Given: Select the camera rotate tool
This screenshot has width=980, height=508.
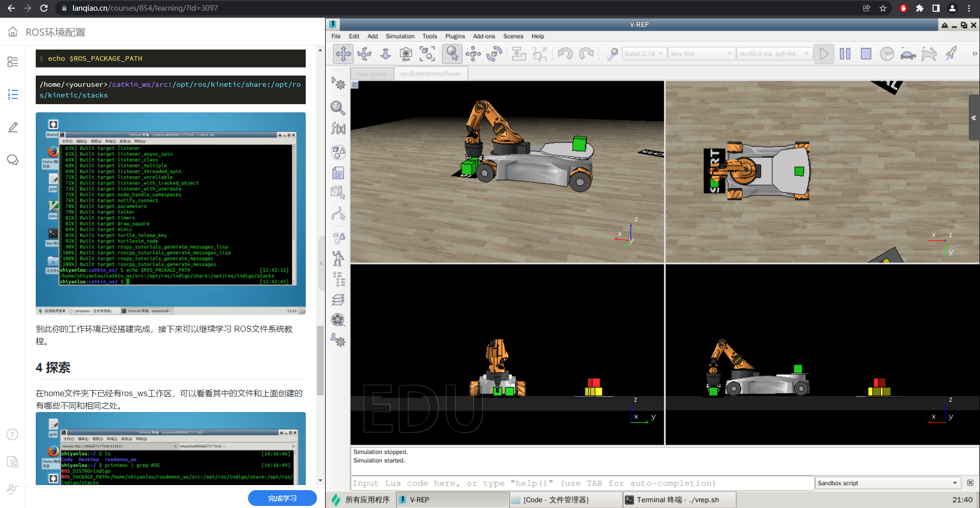Looking at the screenshot, I should click(x=364, y=54).
